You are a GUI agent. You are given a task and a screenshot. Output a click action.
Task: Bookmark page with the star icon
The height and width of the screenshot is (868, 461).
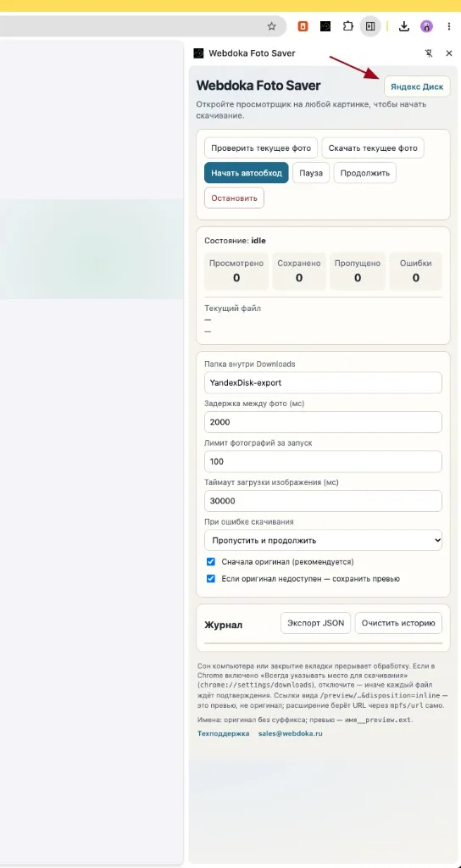point(271,26)
